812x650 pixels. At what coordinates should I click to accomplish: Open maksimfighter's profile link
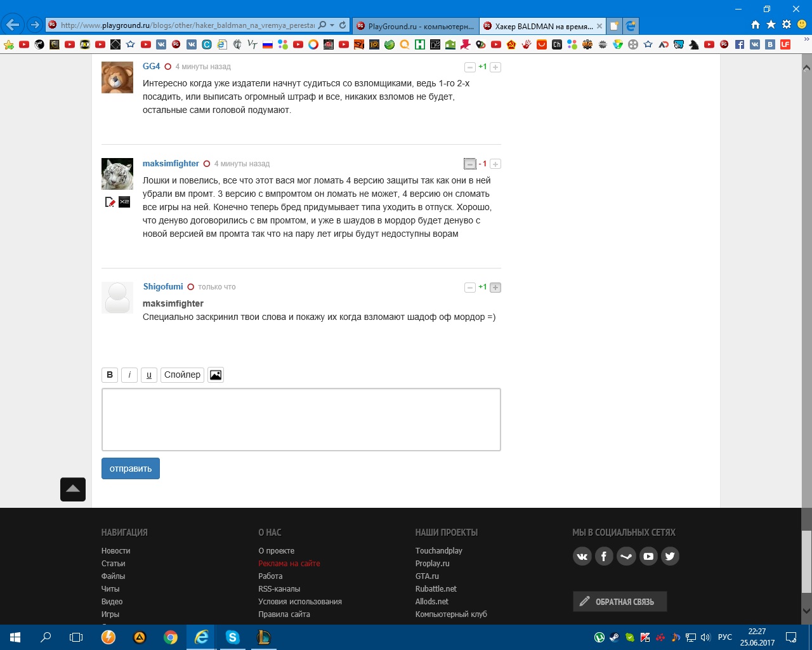point(171,164)
